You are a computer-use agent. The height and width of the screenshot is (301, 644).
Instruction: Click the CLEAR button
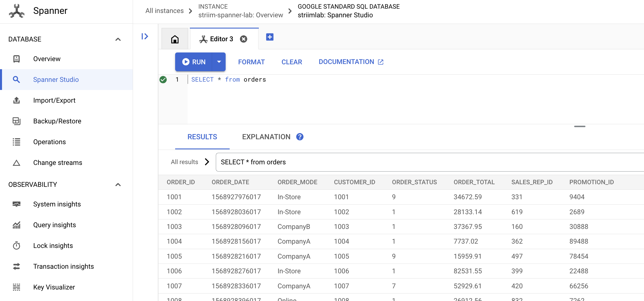(292, 62)
